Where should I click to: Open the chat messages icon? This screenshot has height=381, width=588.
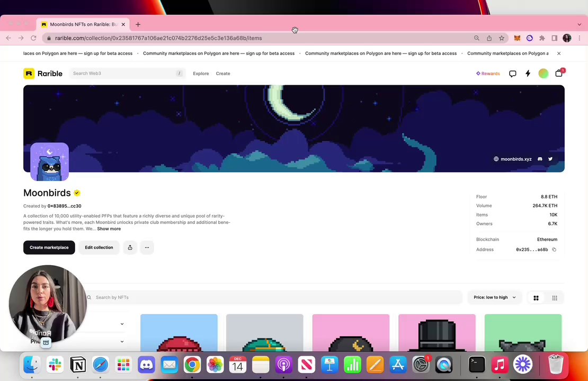512,74
